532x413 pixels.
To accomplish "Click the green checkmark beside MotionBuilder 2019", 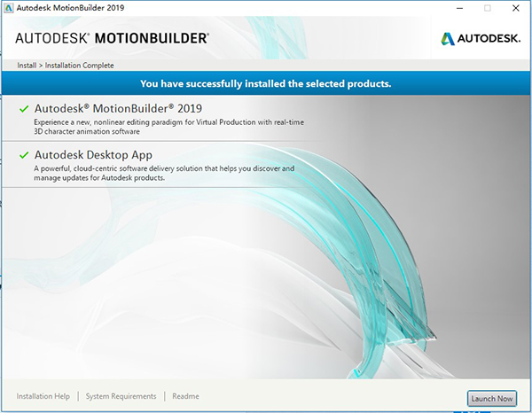I will [24, 108].
